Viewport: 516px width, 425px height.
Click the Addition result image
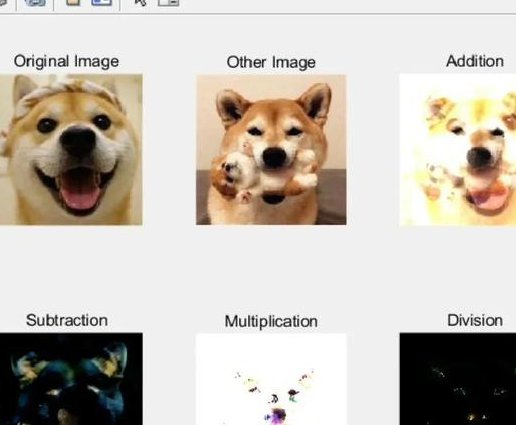458,150
